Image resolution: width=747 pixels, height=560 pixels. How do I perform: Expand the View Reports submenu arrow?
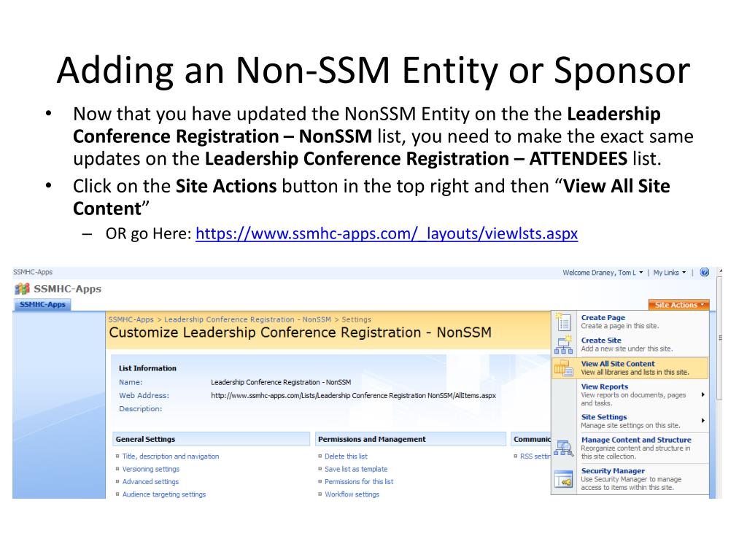pos(703,394)
